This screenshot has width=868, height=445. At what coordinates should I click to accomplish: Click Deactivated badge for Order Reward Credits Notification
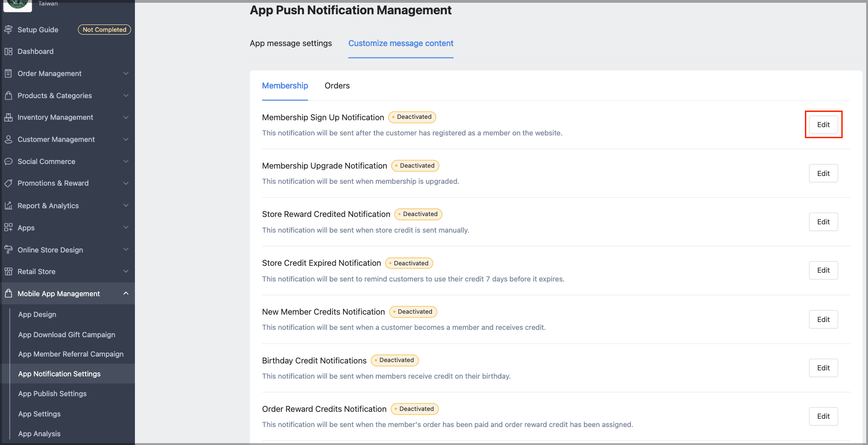tap(415, 409)
